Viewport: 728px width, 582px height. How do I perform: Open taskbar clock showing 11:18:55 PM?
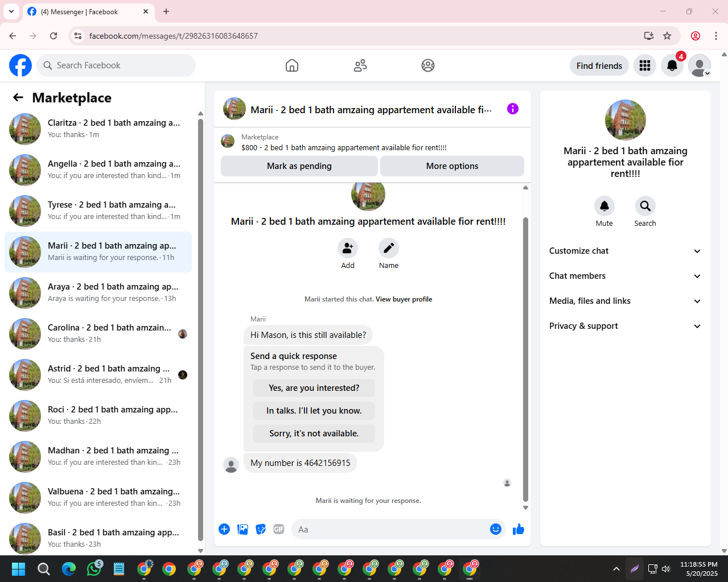[x=699, y=569]
